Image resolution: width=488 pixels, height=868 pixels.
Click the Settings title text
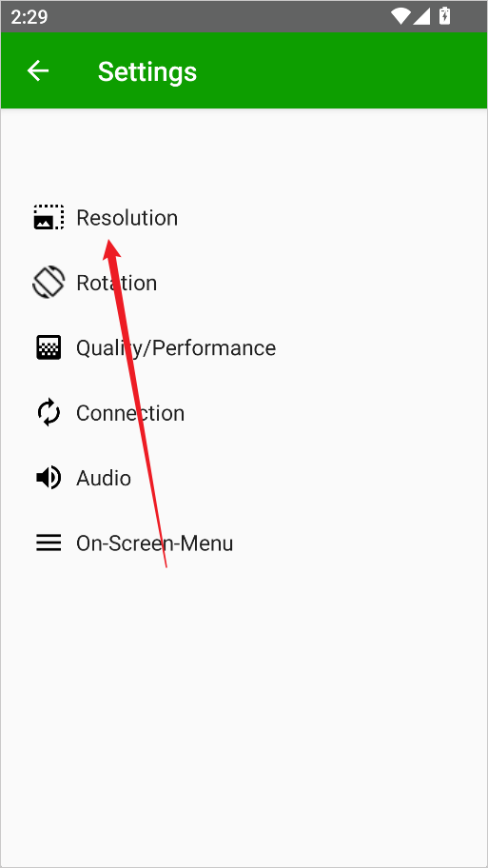[x=147, y=72]
